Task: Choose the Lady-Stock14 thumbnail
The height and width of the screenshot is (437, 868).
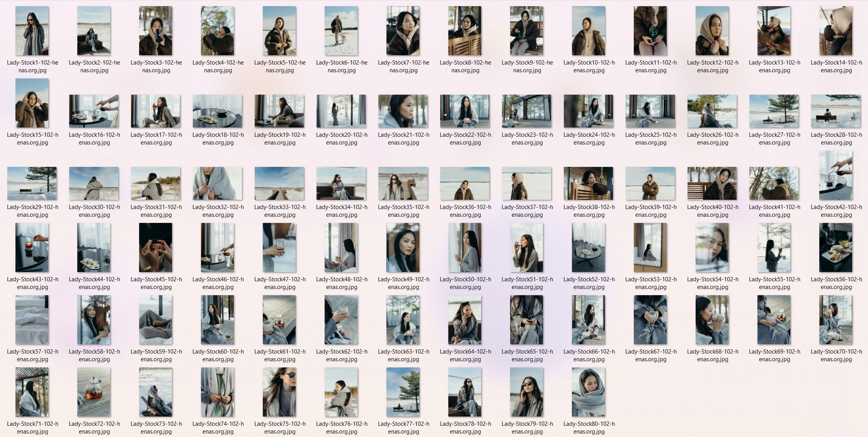Action: tap(836, 31)
